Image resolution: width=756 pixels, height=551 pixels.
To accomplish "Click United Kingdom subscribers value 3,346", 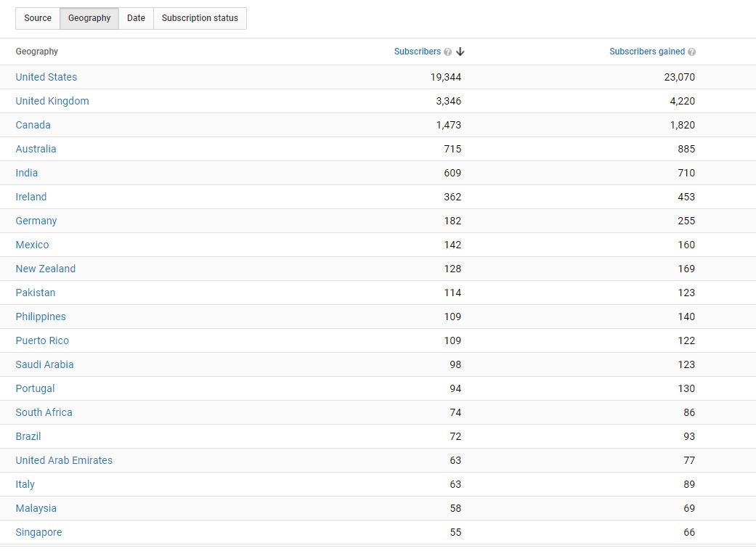I will [x=448, y=101].
